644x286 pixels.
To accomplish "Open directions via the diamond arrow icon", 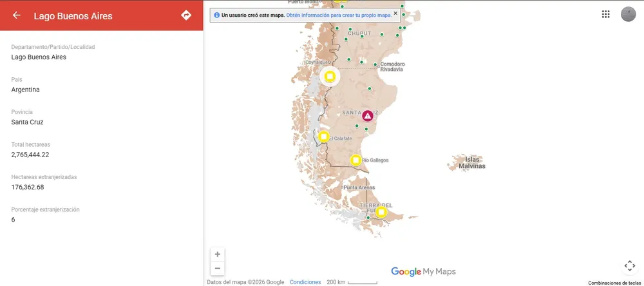I will pos(186,15).
